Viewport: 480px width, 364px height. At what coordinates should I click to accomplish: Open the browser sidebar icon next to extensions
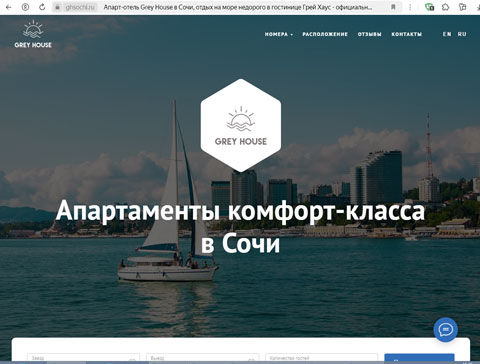[x=462, y=7]
